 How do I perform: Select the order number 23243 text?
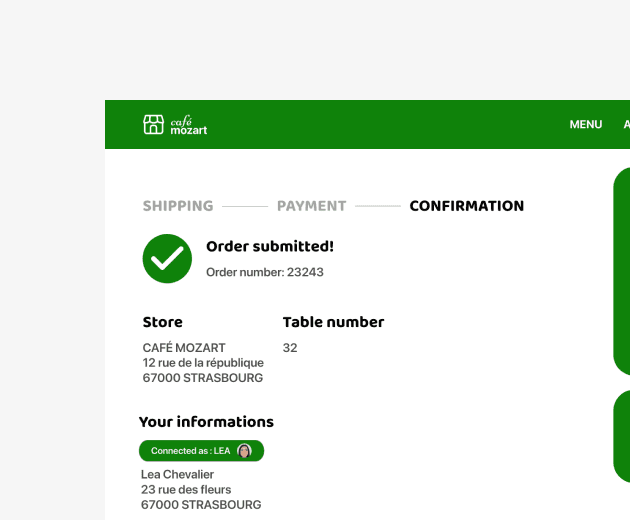coord(265,272)
